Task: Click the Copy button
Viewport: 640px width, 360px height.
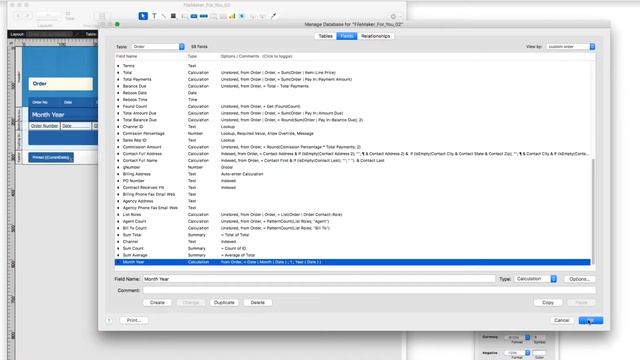Action: 548,302
